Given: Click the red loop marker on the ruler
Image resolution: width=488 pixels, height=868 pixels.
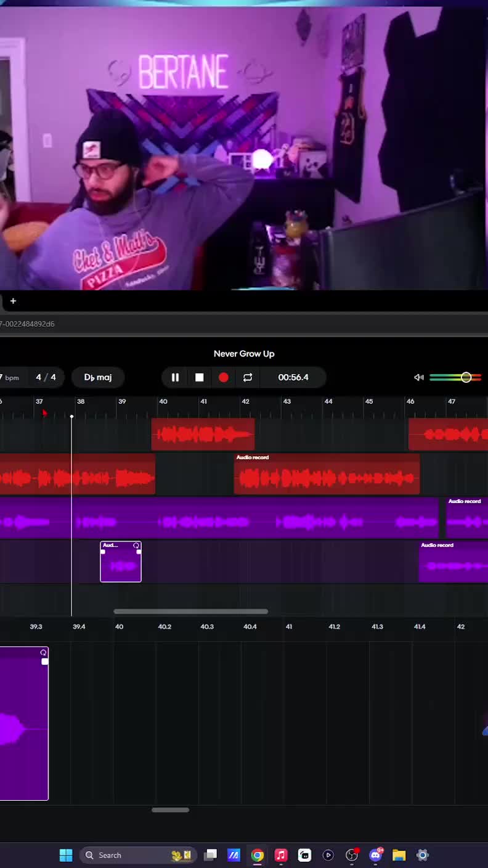Looking at the screenshot, I should (44, 412).
